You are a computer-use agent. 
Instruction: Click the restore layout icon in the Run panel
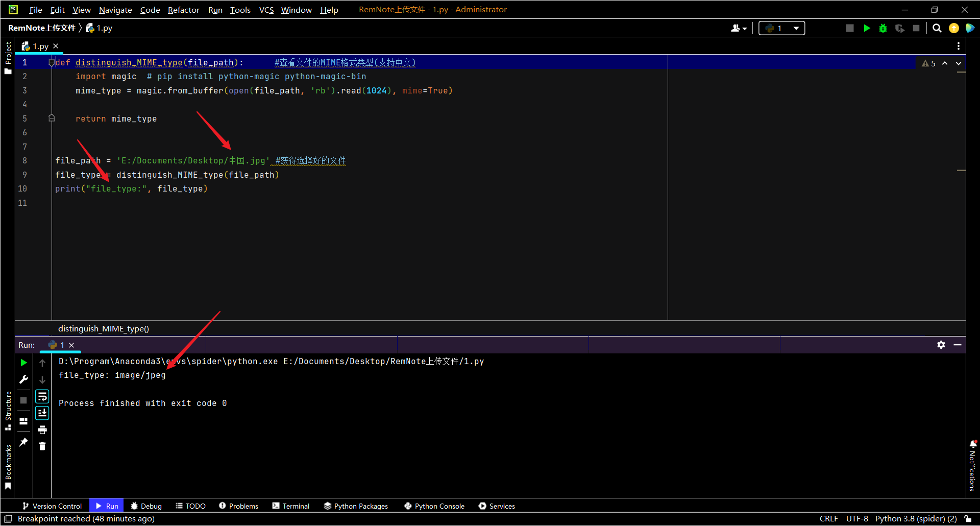click(23, 421)
